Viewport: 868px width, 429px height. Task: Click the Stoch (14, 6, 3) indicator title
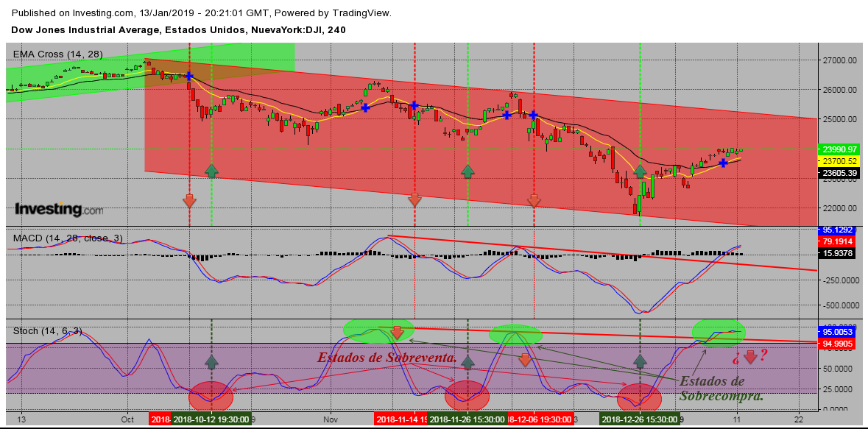click(x=48, y=331)
